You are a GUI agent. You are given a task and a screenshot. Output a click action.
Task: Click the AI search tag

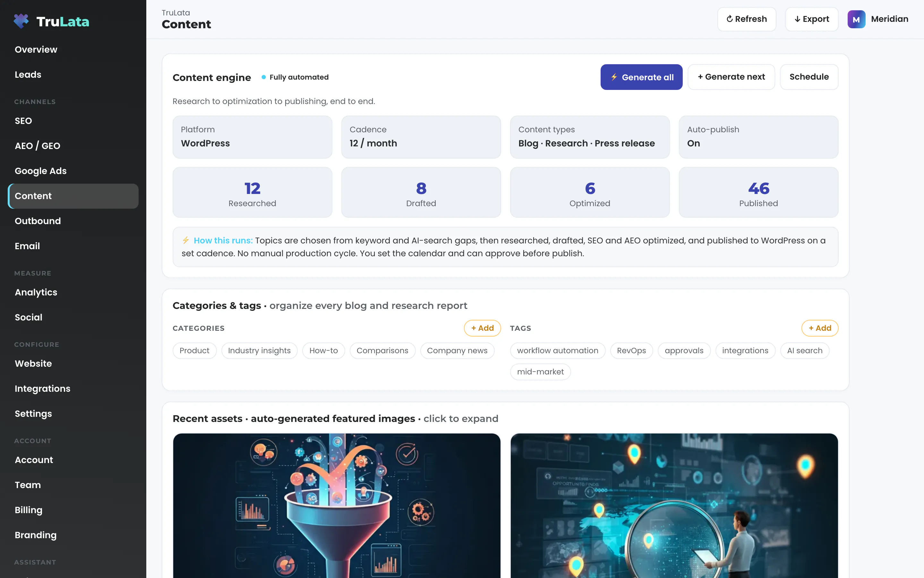coord(805,351)
